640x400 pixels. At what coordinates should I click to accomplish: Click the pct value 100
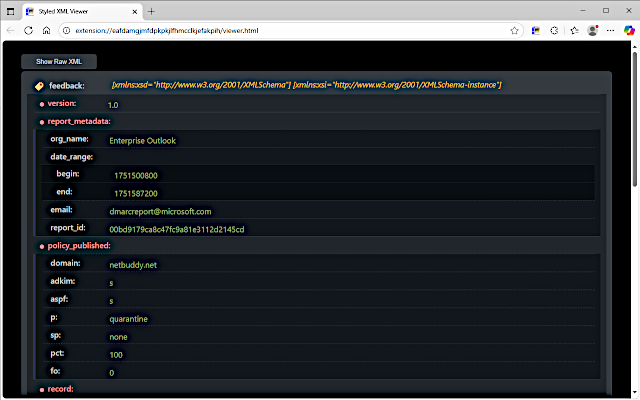tap(116, 355)
